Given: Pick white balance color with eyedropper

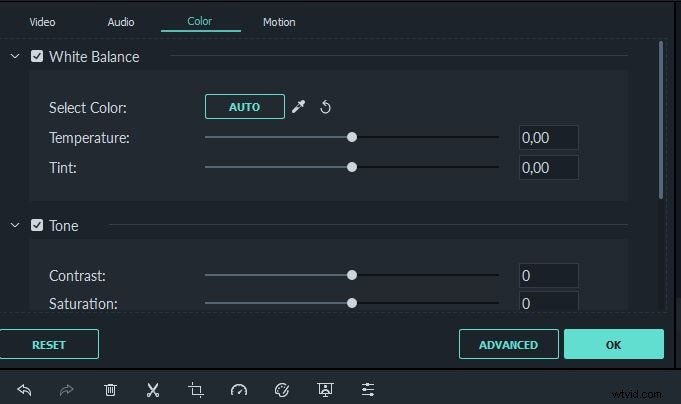Looking at the screenshot, I should pyautogui.click(x=298, y=106).
